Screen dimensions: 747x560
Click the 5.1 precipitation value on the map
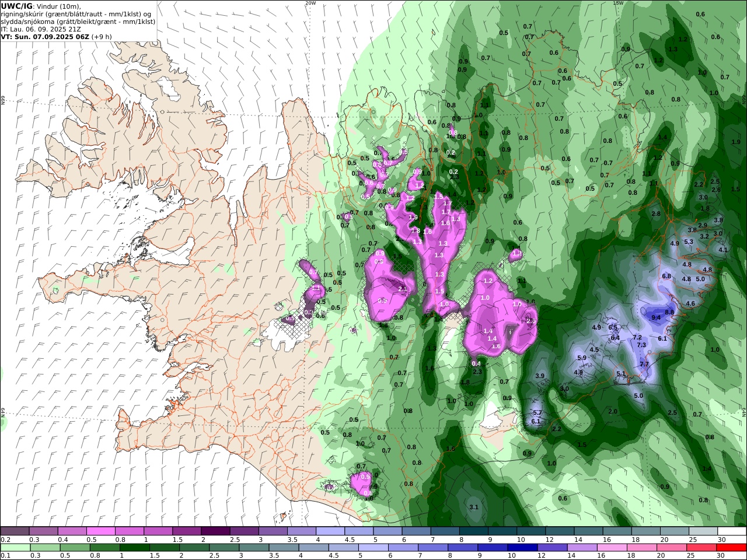(621, 374)
